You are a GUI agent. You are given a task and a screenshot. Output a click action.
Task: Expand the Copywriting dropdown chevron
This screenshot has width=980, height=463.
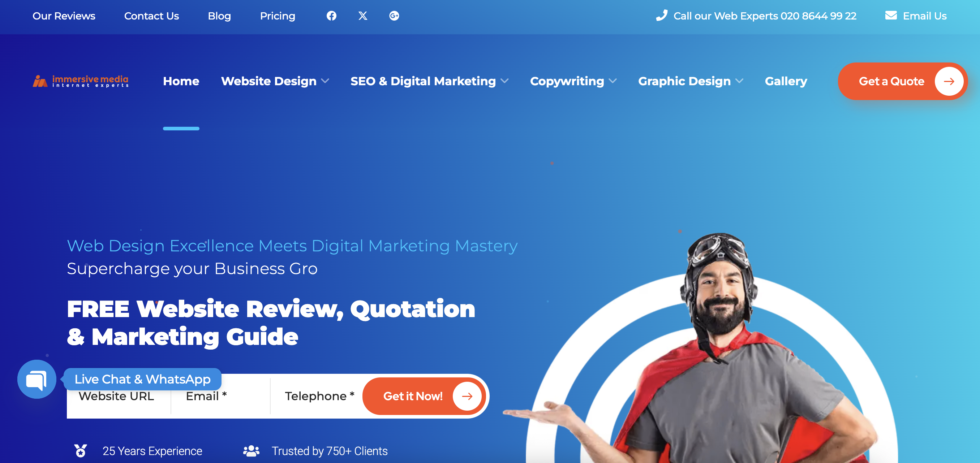click(x=612, y=81)
